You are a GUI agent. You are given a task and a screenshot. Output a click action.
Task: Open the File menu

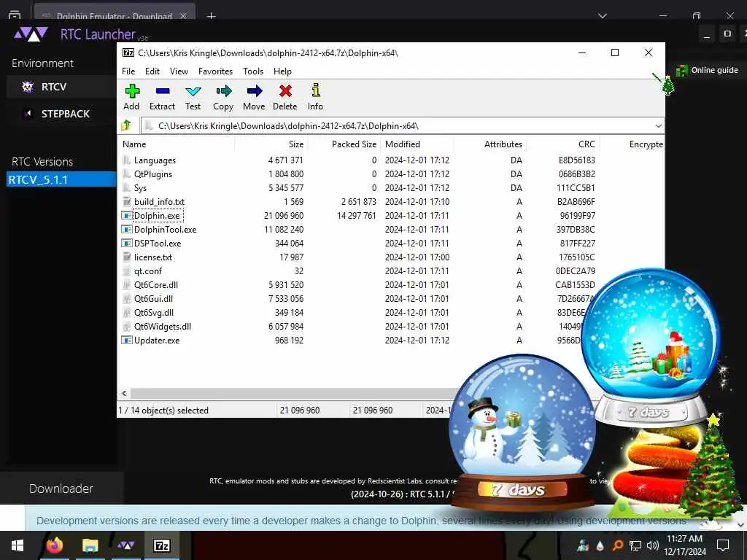pyautogui.click(x=128, y=71)
